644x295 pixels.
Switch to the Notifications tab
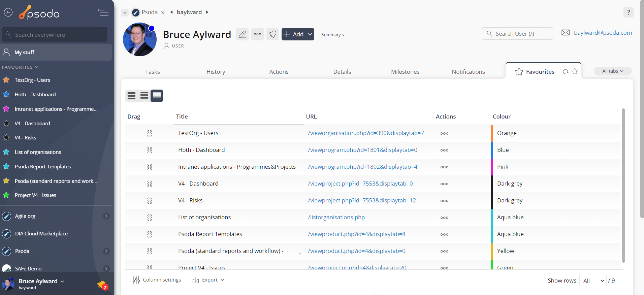coord(469,72)
